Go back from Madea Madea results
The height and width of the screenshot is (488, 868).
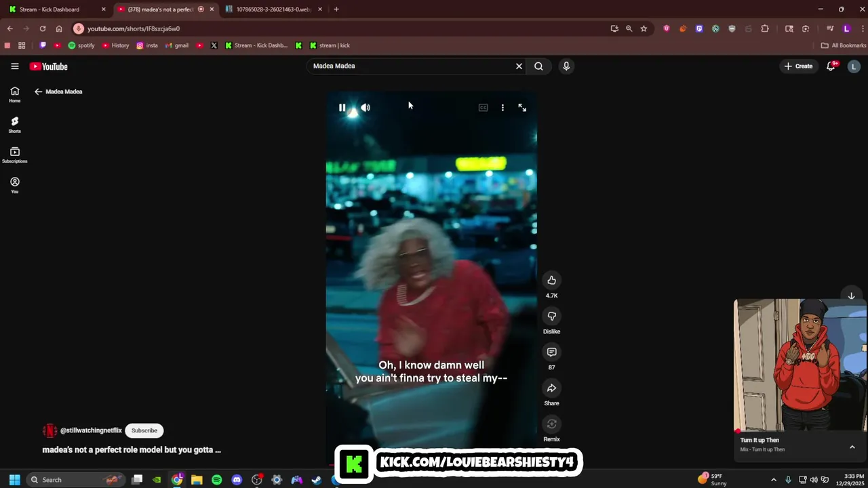pyautogui.click(x=39, y=91)
